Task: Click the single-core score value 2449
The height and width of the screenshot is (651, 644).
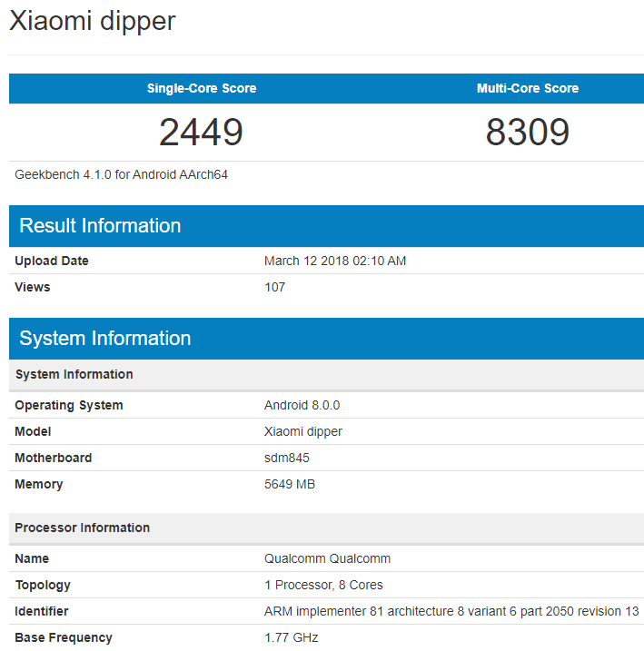Action: point(201,132)
